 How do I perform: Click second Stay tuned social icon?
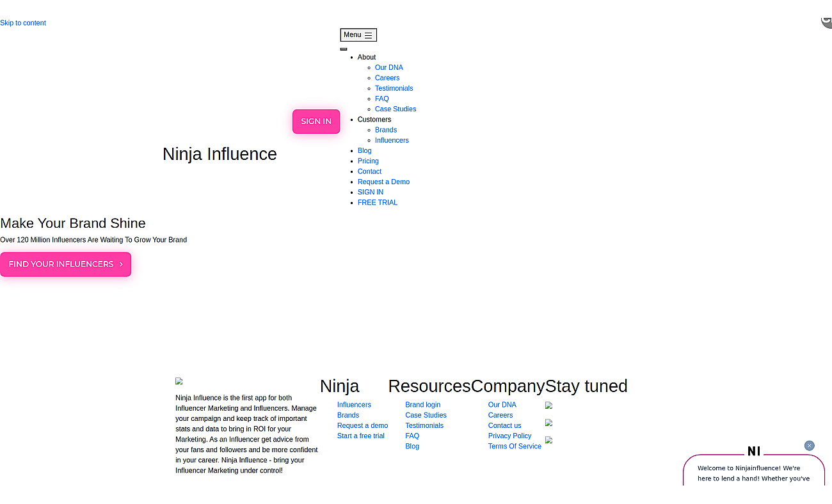pyautogui.click(x=549, y=423)
